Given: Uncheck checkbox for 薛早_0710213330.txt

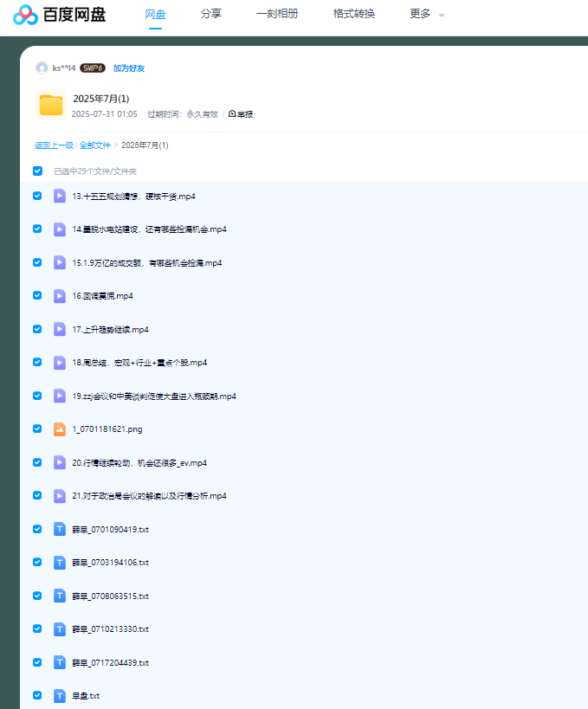Looking at the screenshot, I should tap(37, 628).
